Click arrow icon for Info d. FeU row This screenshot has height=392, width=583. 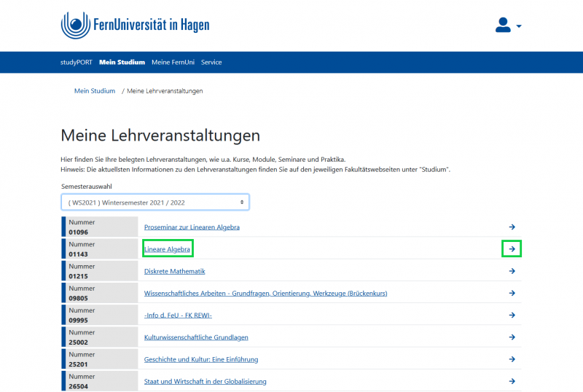point(512,315)
